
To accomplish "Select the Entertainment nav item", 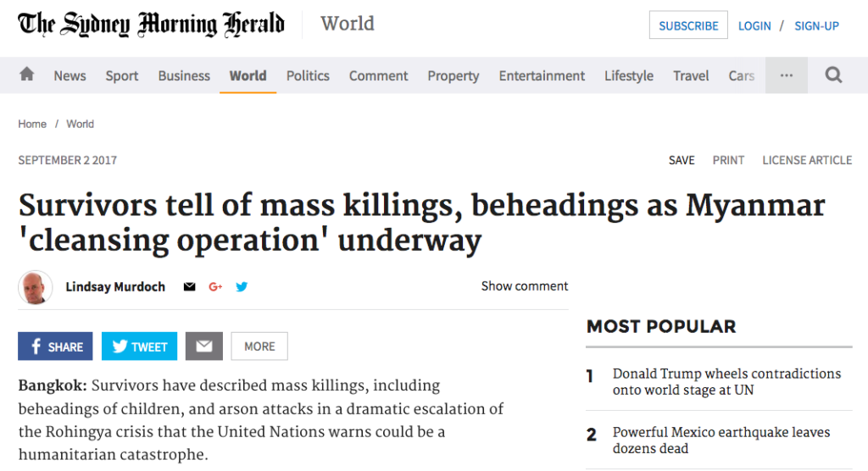I will pos(542,76).
